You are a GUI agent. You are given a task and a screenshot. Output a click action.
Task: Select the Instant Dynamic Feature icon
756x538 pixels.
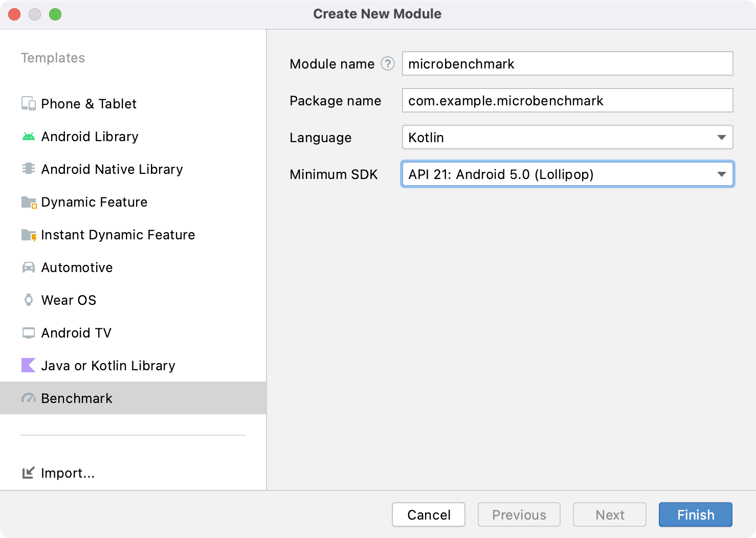[x=29, y=235]
